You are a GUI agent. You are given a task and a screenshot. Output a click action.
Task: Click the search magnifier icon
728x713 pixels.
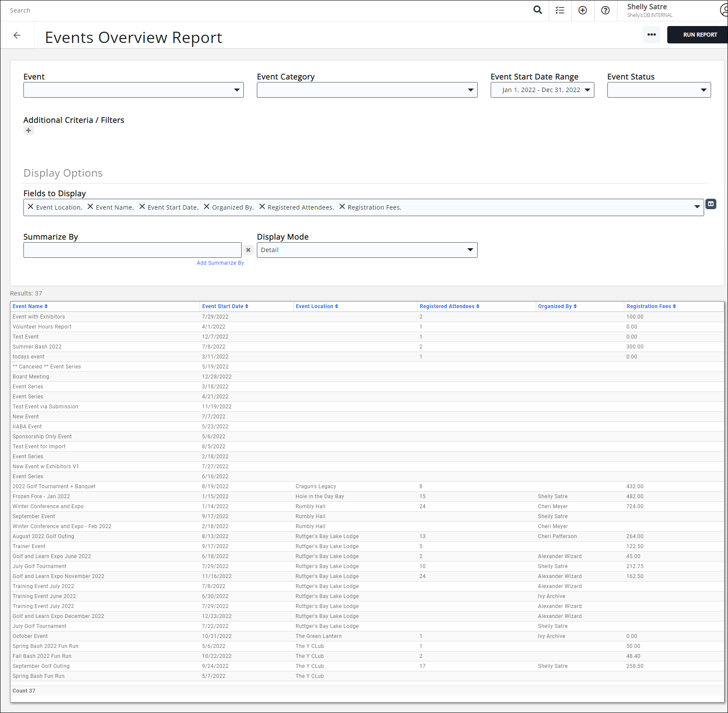pos(538,10)
